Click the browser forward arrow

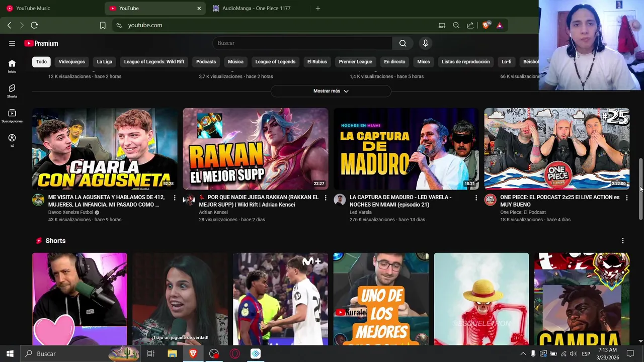tap(21, 25)
